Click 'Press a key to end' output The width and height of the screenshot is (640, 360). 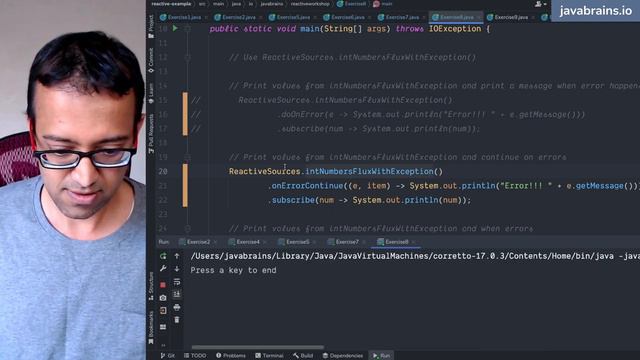(233, 270)
